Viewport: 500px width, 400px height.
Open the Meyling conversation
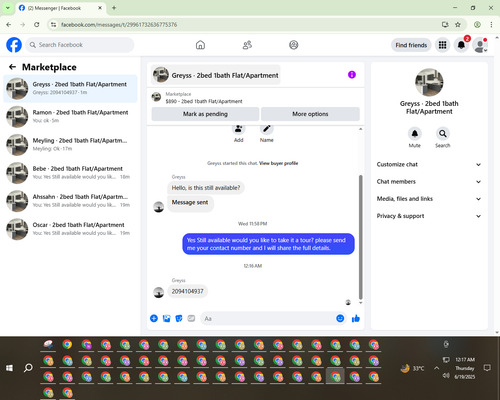[x=70, y=145]
